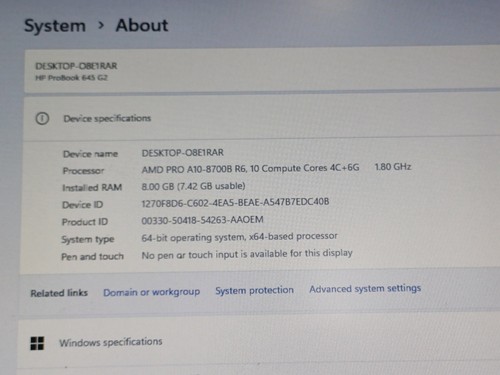The height and width of the screenshot is (375, 500).
Task: Select the DESKTOP-O8E1RAR header card name
Action: [76, 66]
